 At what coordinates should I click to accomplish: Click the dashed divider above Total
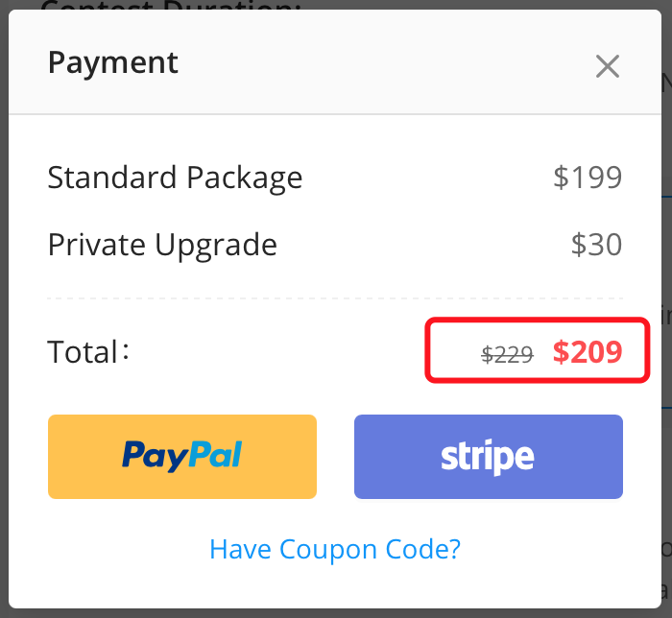pyautogui.click(x=335, y=298)
